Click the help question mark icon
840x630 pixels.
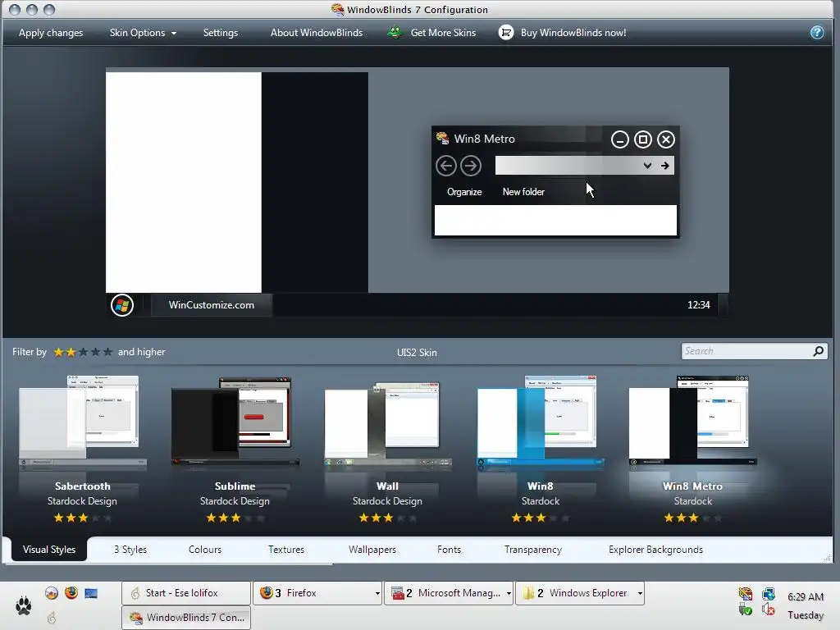point(817,33)
